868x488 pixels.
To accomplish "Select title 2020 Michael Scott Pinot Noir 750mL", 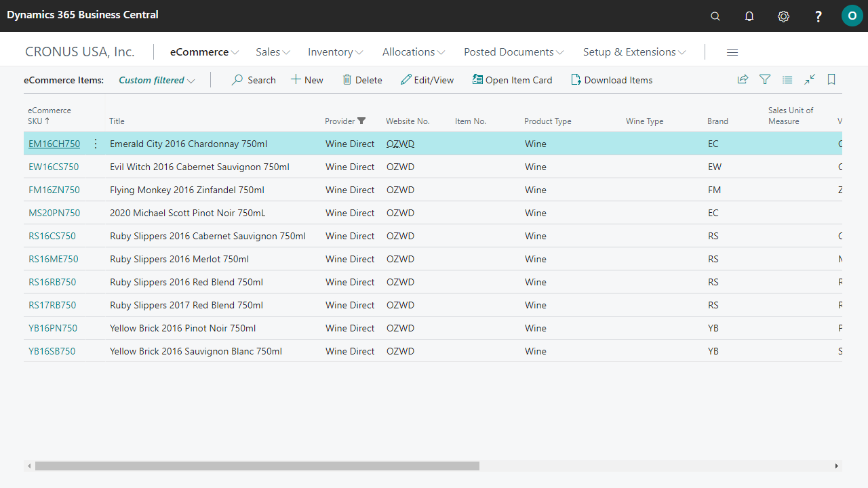I will tap(188, 213).
